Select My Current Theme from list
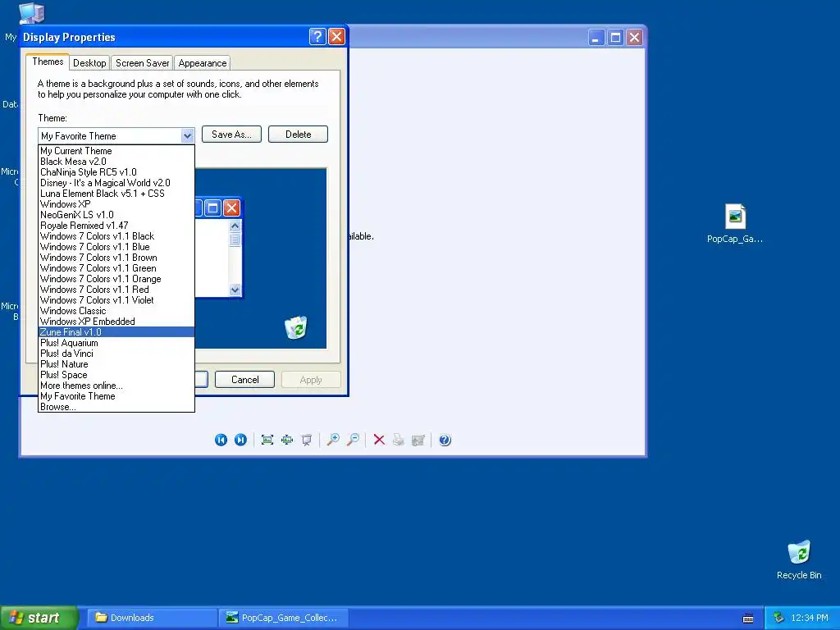 pos(116,151)
